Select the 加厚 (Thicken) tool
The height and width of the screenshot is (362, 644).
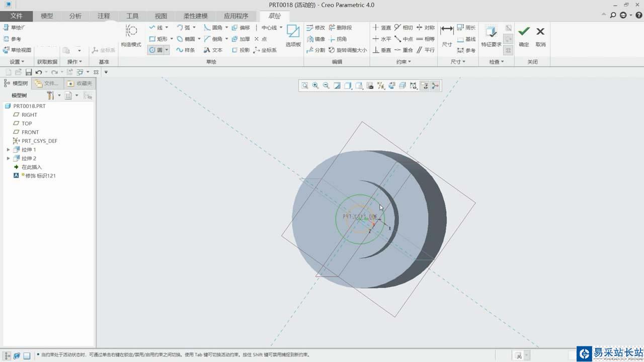[240, 39]
